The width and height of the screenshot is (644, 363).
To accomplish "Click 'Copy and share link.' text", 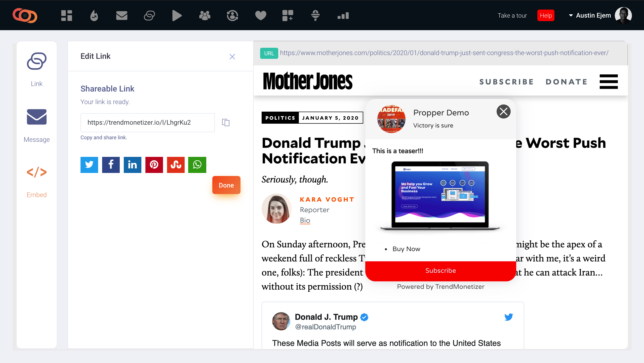I will pyautogui.click(x=104, y=138).
